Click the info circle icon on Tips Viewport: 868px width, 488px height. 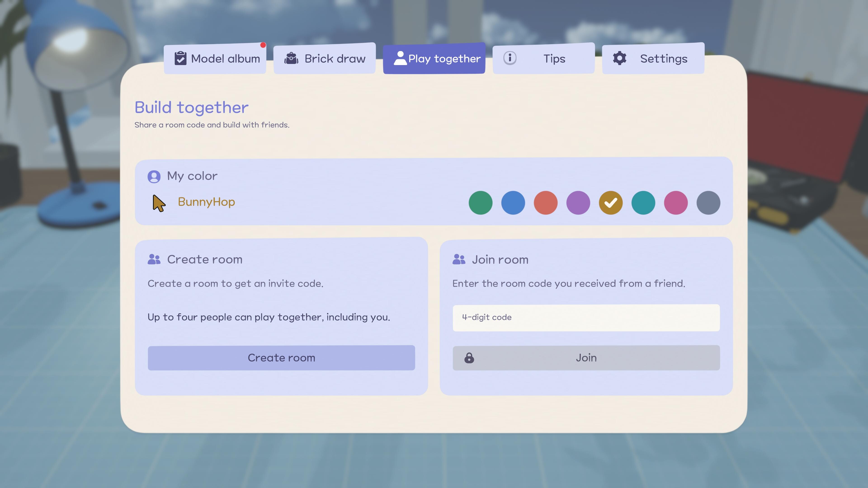(510, 58)
